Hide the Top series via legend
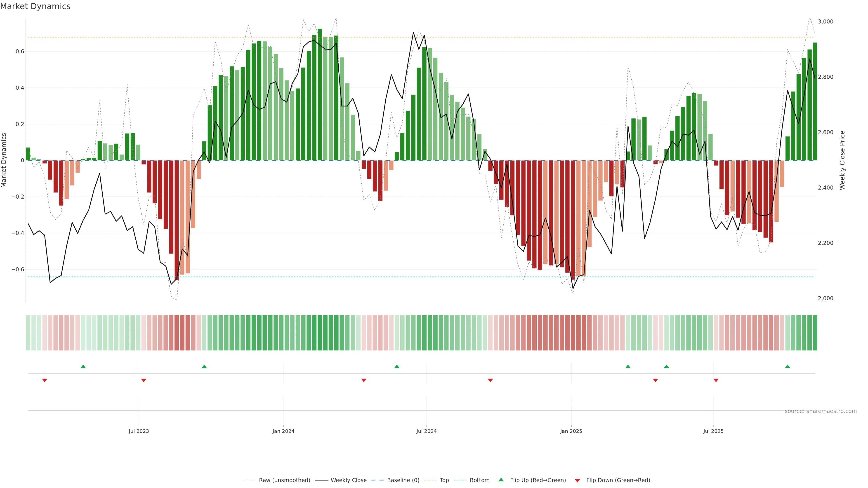The width and height of the screenshot is (868, 488). [444, 480]
